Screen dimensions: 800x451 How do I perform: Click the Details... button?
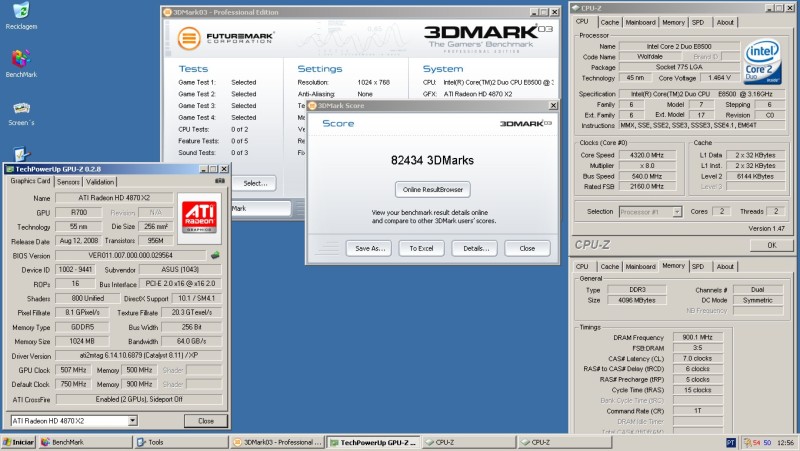tap(474, 248)
